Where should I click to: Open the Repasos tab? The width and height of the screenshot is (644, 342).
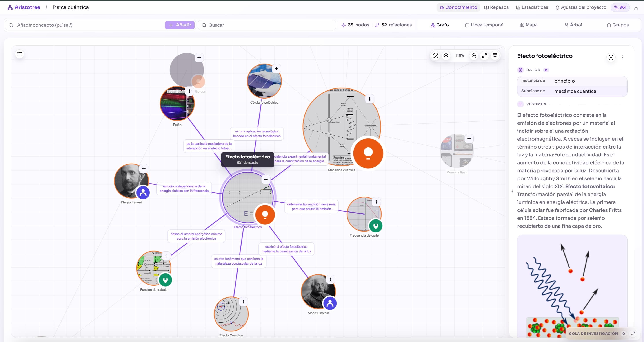point(496,7)
